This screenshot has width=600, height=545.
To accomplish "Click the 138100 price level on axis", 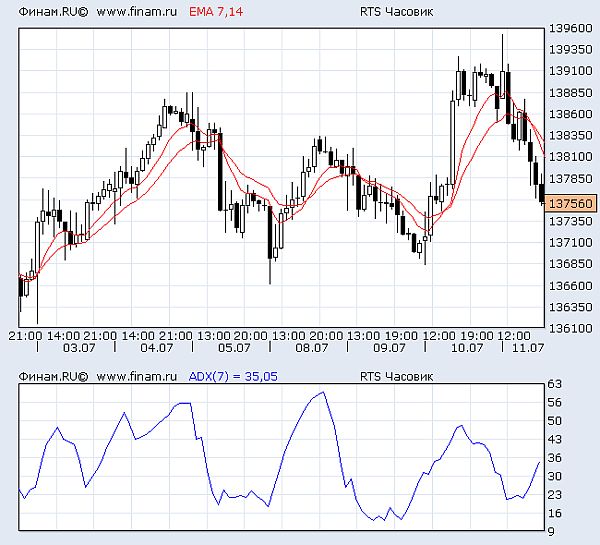I will [x=571, y=157].
